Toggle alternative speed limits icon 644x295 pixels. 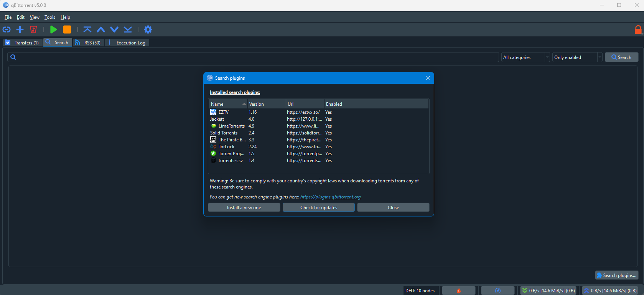pyautogui.click(x=498, y=290)
